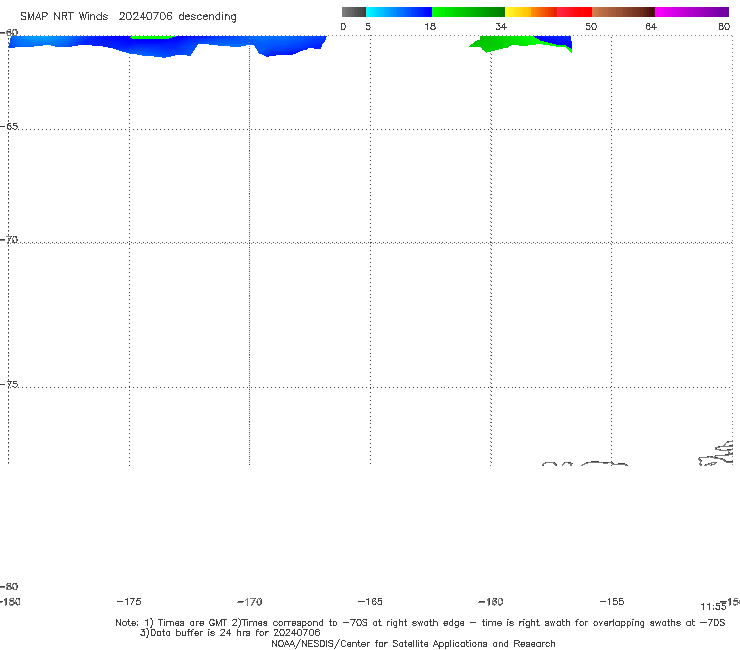Click the '-75' latitude label
Screen dimensions: 740x650
point(9,384)
